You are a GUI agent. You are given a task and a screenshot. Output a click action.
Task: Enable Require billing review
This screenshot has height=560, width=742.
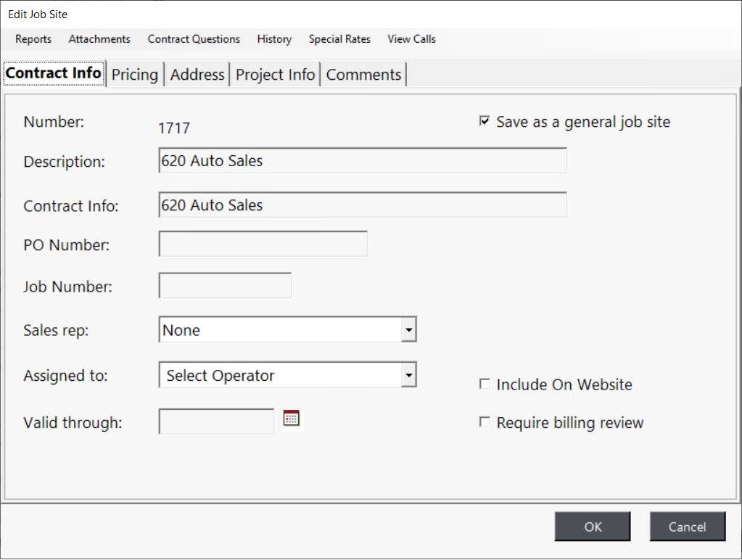(x=484, y=421)
